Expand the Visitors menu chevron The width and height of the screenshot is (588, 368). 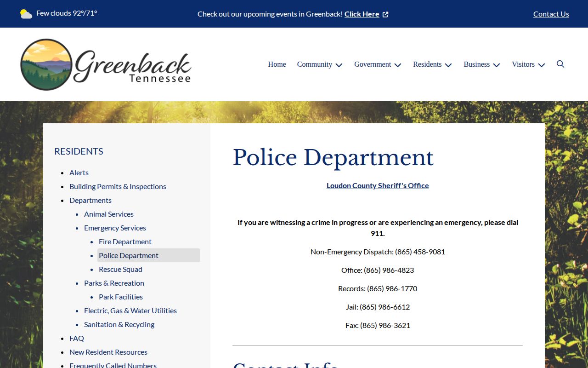(x=542, y=65)
